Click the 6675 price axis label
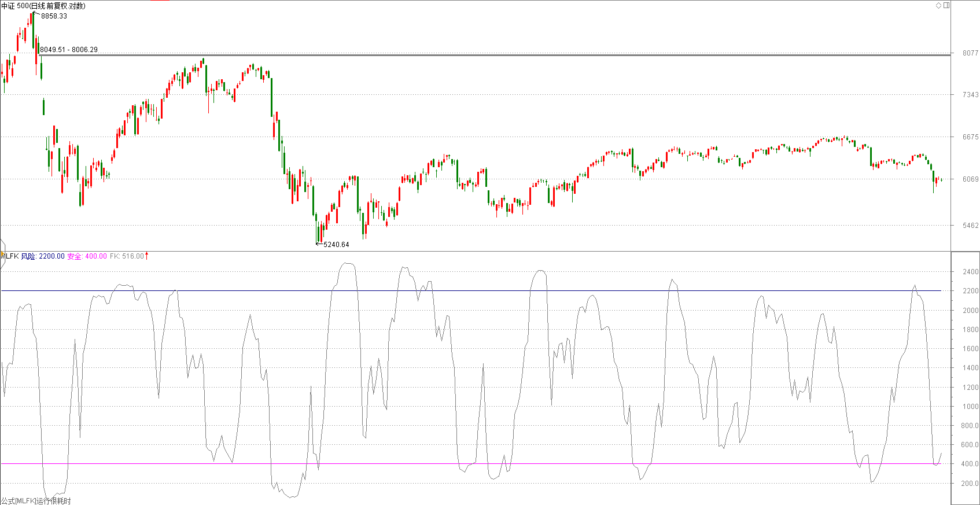The height and width of the screenshot is (505, 980). 970,137
